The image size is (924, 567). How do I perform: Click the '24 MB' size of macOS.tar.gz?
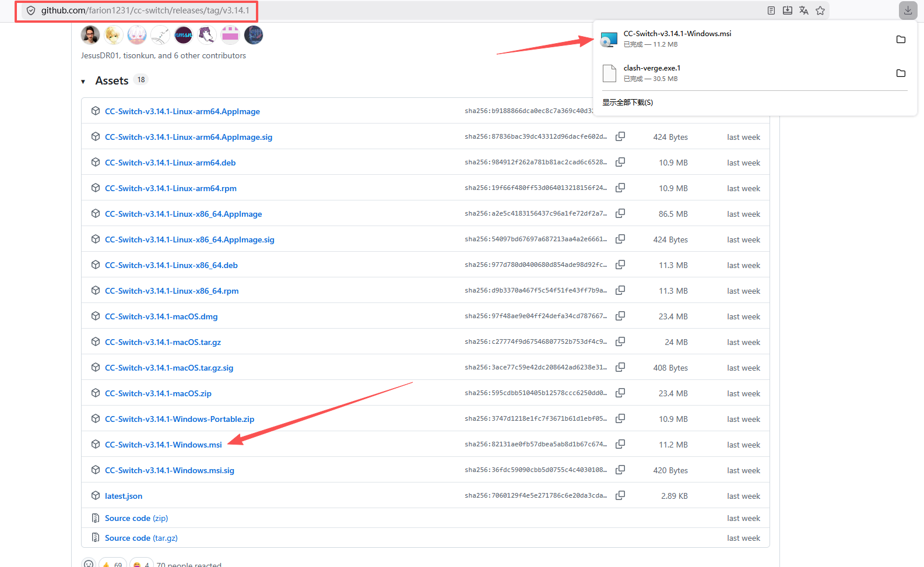pos(676,342)
